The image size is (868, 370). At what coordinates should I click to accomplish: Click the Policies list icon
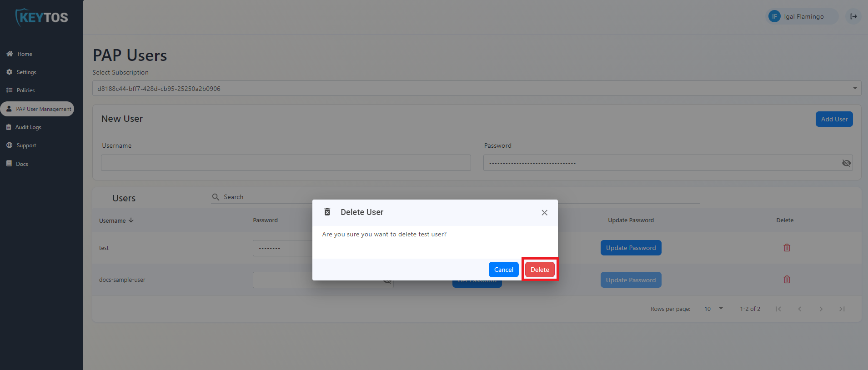coord(9,90)
